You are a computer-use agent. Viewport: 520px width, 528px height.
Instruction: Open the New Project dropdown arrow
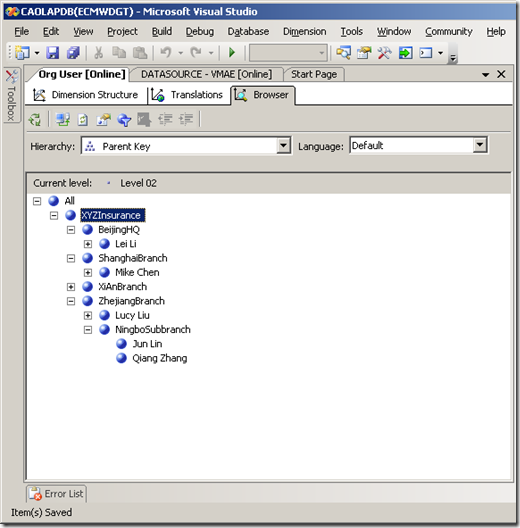click(37, 53)
